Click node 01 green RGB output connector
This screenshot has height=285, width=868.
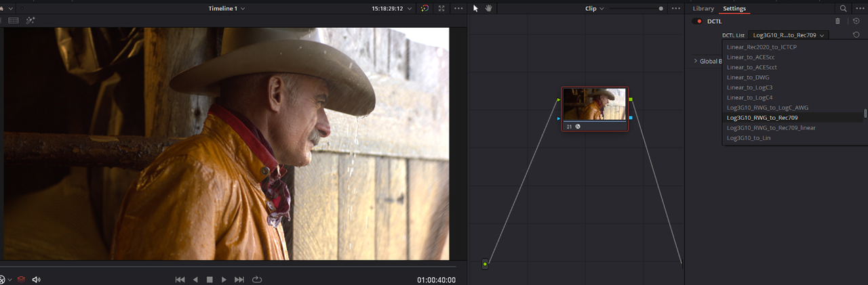(x=631, y=100)
